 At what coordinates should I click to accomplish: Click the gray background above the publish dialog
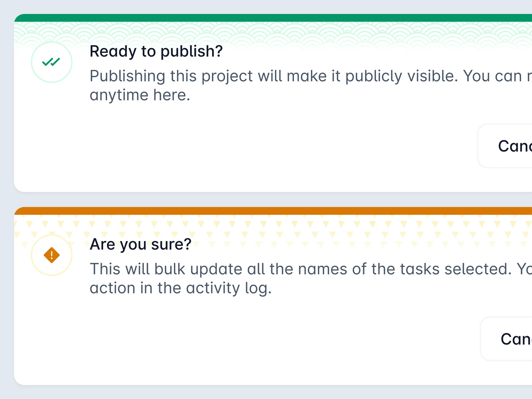click(x=266, y=7)
